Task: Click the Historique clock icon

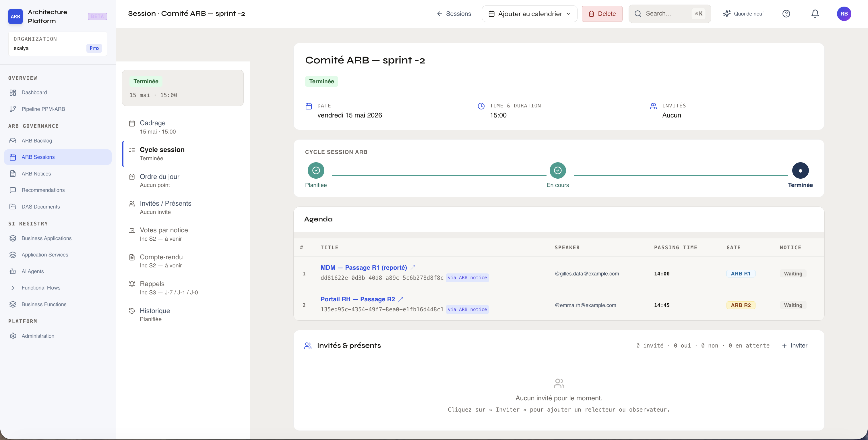Action: tap(132, 311)
